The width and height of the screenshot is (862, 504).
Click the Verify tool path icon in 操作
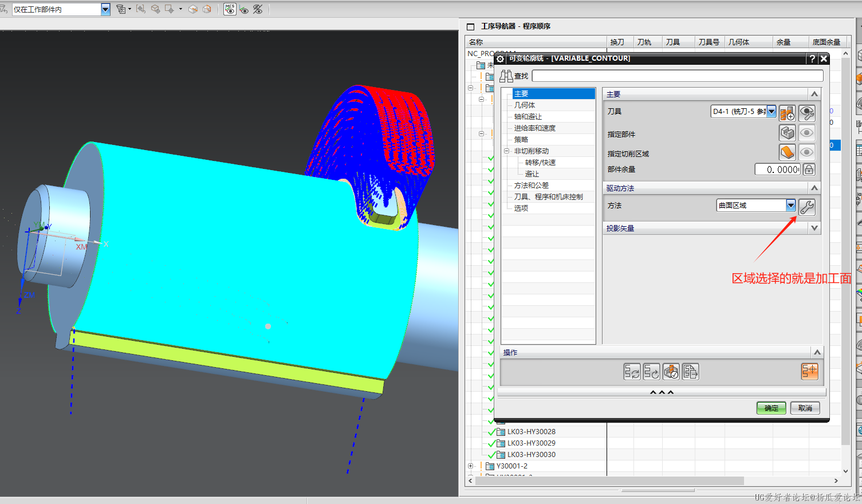671,372
